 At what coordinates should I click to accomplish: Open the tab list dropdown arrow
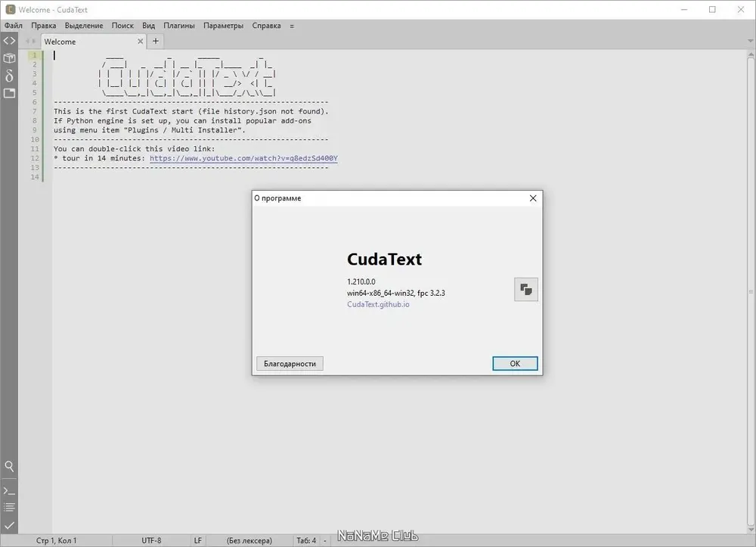click(x=750, y=42)
